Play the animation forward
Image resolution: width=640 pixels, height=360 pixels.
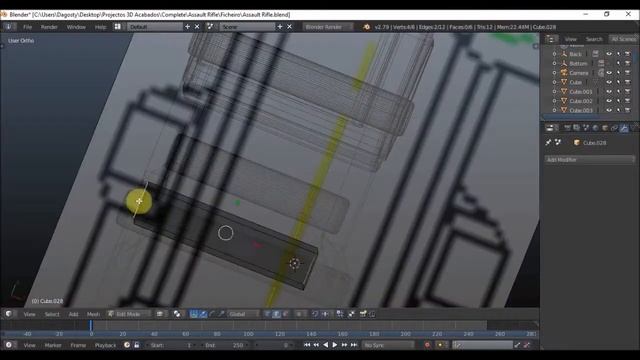click(x=335, y=345)
